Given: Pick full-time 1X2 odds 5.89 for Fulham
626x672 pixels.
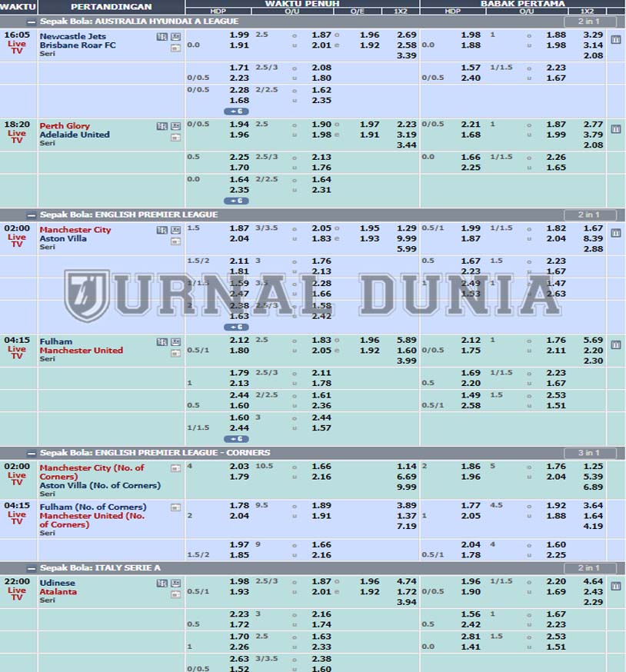Looking at the screenshot, I should click(407, 340).
